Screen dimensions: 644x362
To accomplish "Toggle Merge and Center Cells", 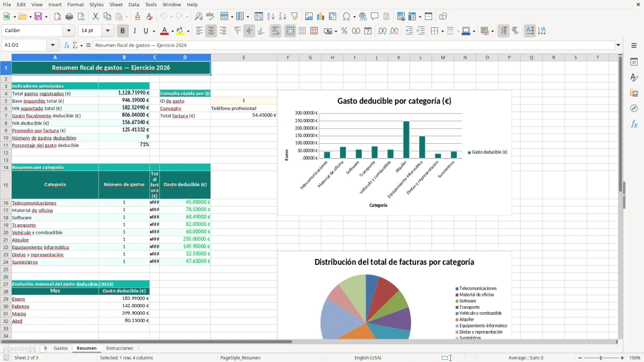I will 290,31.
